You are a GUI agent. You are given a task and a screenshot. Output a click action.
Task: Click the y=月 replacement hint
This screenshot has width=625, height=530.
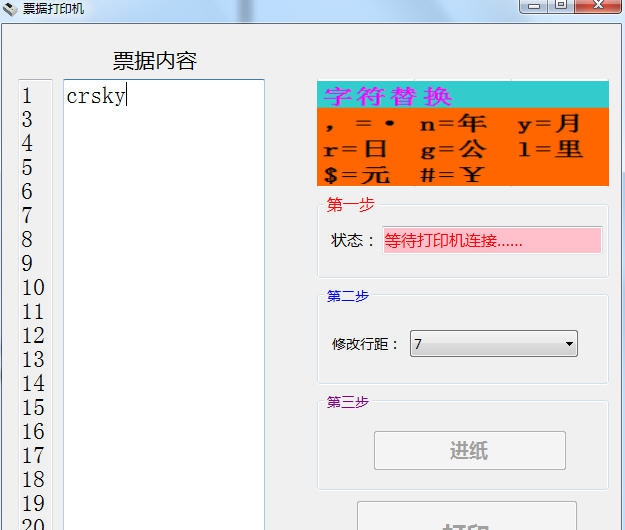(x=548, y=123)
